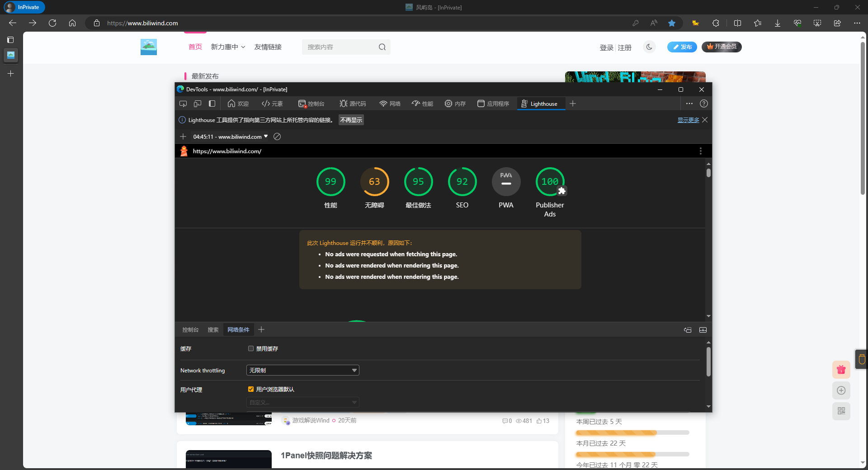The image size is (868, 470).
Task: Click the browser back arrow
Action: [x=13, y=23]
